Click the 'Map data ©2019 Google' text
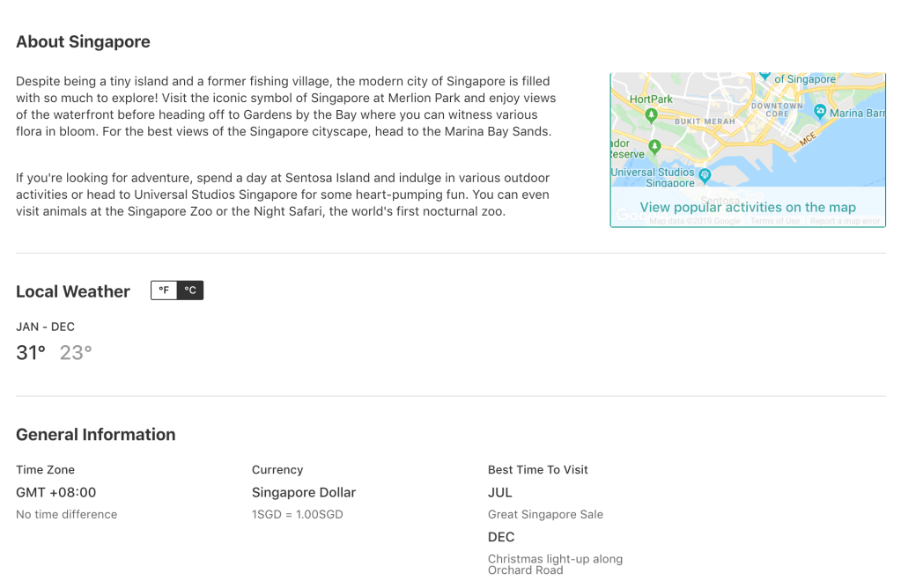Image resolution: width=901 pixels, height=588 pixels. (695, 221)
